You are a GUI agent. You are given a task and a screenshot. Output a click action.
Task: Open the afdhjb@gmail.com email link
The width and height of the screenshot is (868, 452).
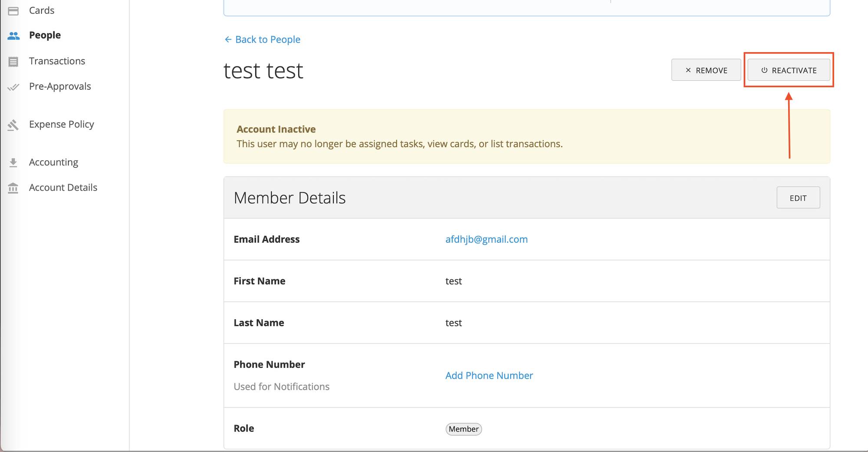click(x=486, y=239)
